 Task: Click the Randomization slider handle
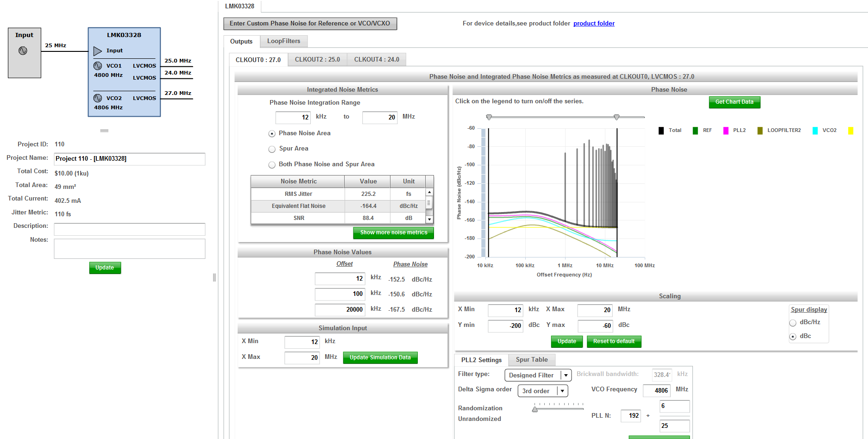(535, 408)
